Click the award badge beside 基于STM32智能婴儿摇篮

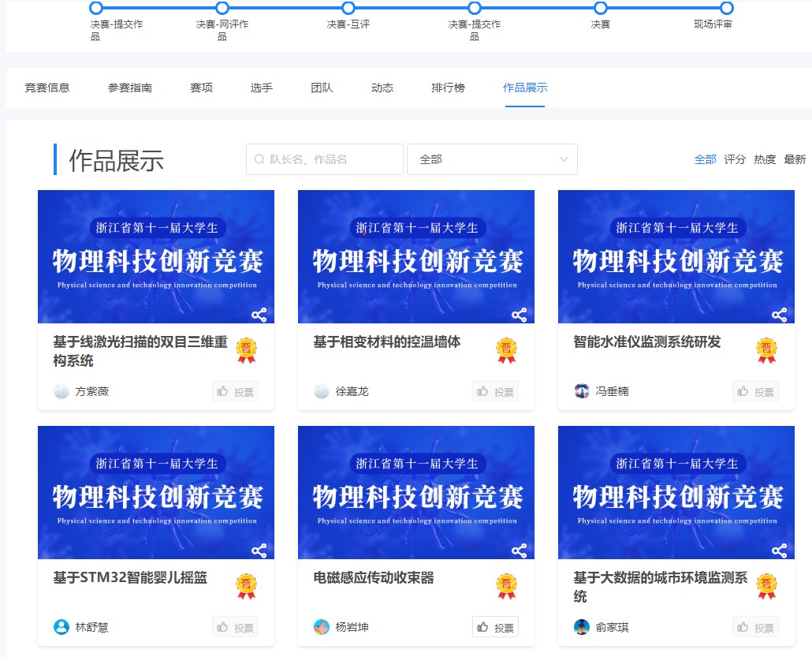click(247, 586)
